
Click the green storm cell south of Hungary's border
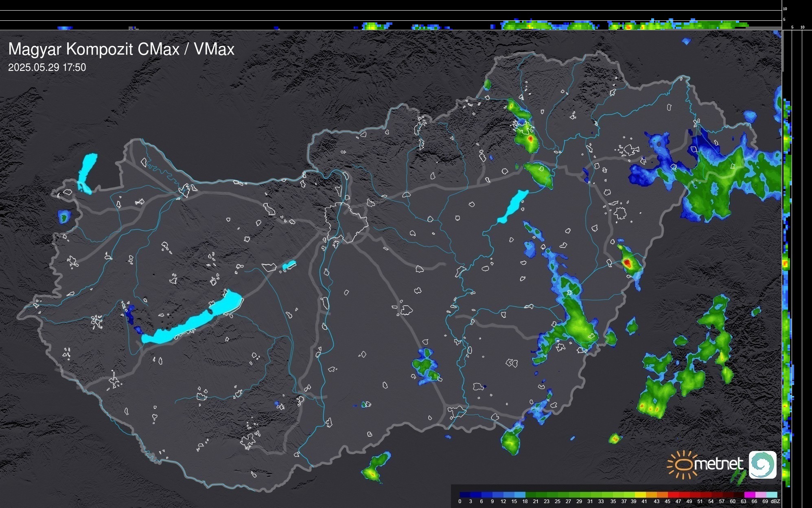coord(375,467)
